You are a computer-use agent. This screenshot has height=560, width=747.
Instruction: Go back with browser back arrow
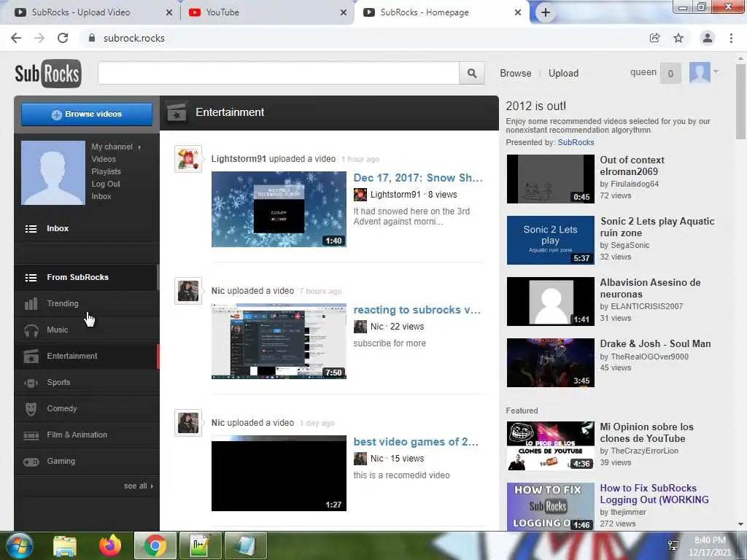click(x=16, y=38)
